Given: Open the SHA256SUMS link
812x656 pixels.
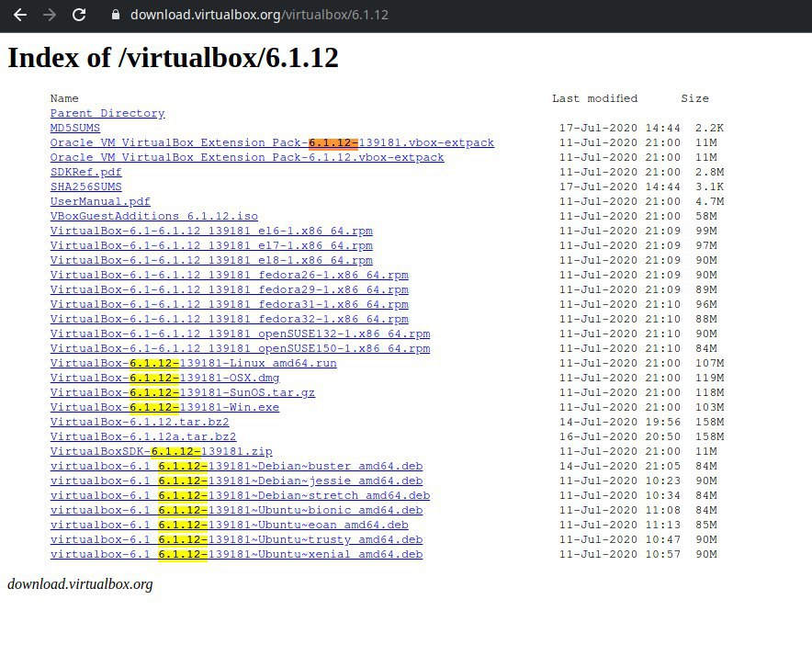Looking at the screenshot, I should point(86,187).
